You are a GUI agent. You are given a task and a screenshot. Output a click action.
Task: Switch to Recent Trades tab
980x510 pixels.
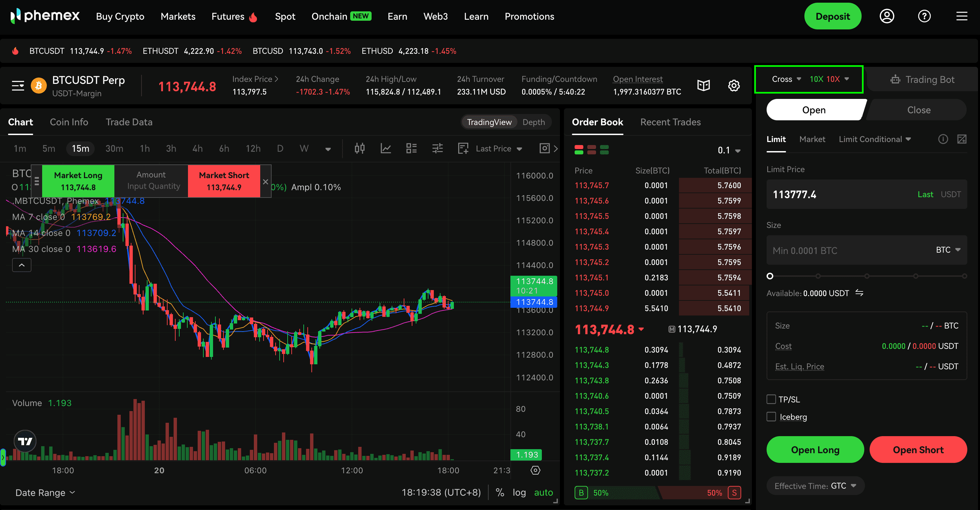click(670, 122)
